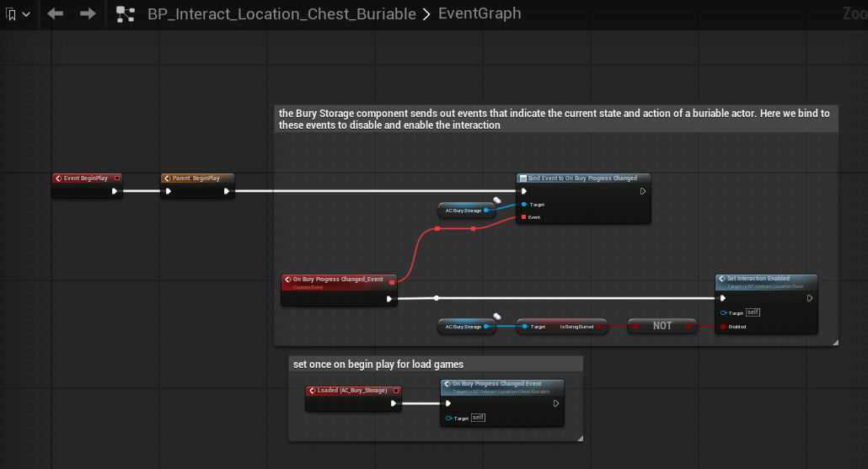Open the bookmarks dropdown in the toolbar

click(18, 14)
